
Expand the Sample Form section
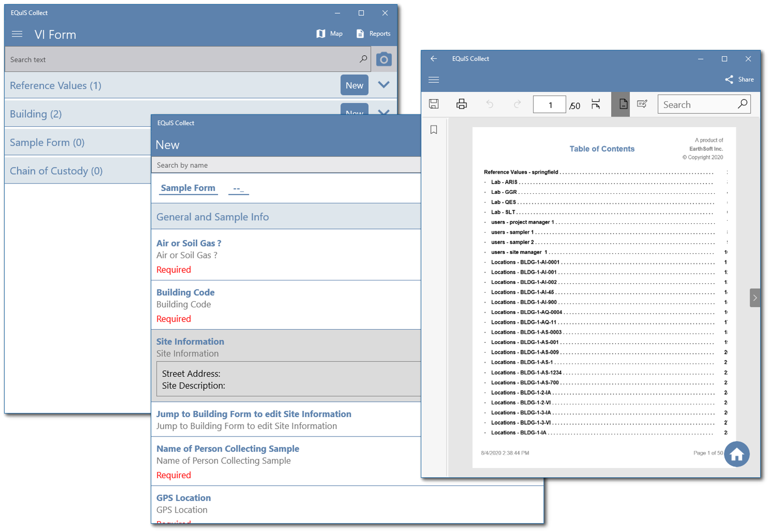pos(47,142)
